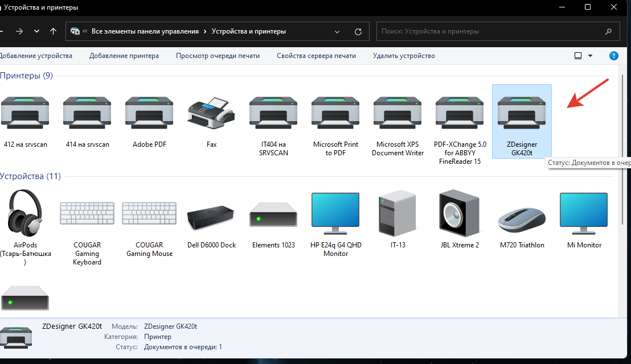The image size is (631, 364).
Task: Select the COUGAR Gaming Keyboard icon
Action: [87, 214]
